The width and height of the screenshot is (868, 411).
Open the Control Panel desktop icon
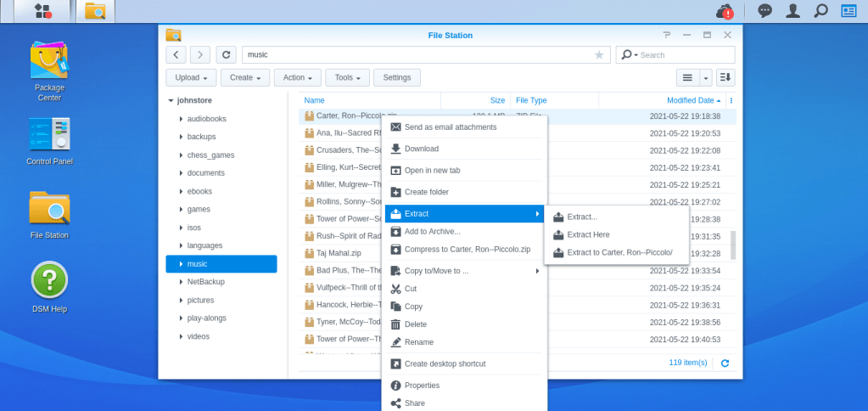(x=49, y=141)
